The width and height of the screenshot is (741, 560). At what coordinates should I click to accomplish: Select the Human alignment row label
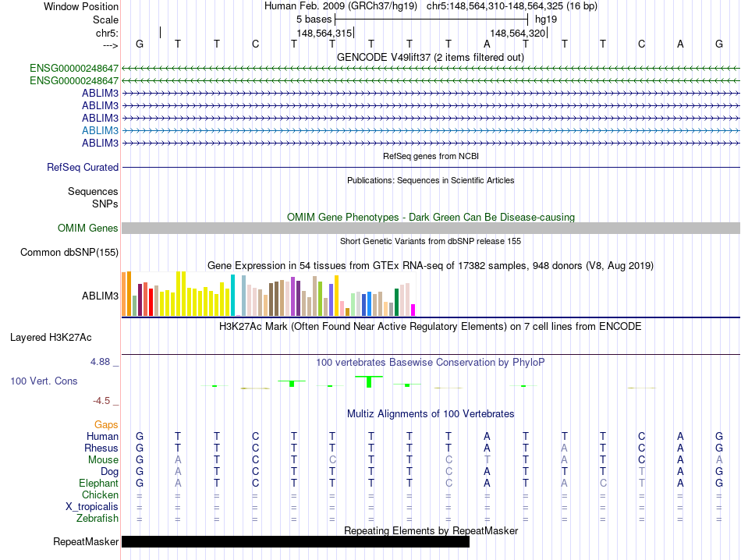[102, 436]
